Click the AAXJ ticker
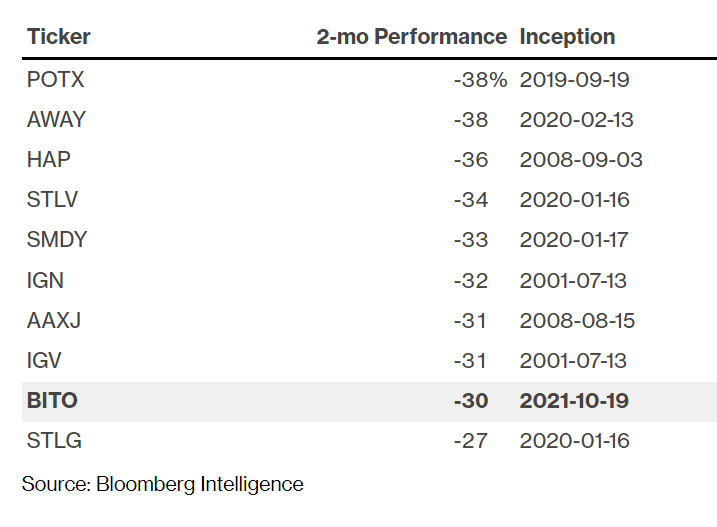Screen dimensions: 717x527 [55, 321]
